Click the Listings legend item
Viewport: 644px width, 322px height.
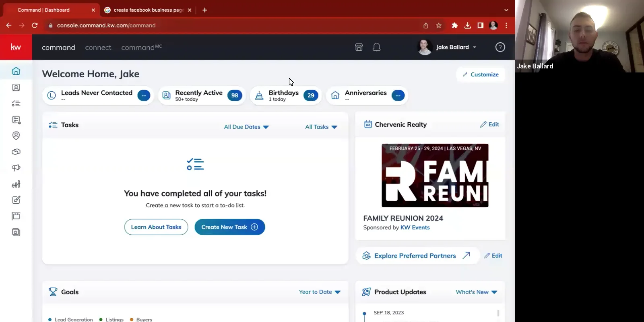click(x=111, y=320)
